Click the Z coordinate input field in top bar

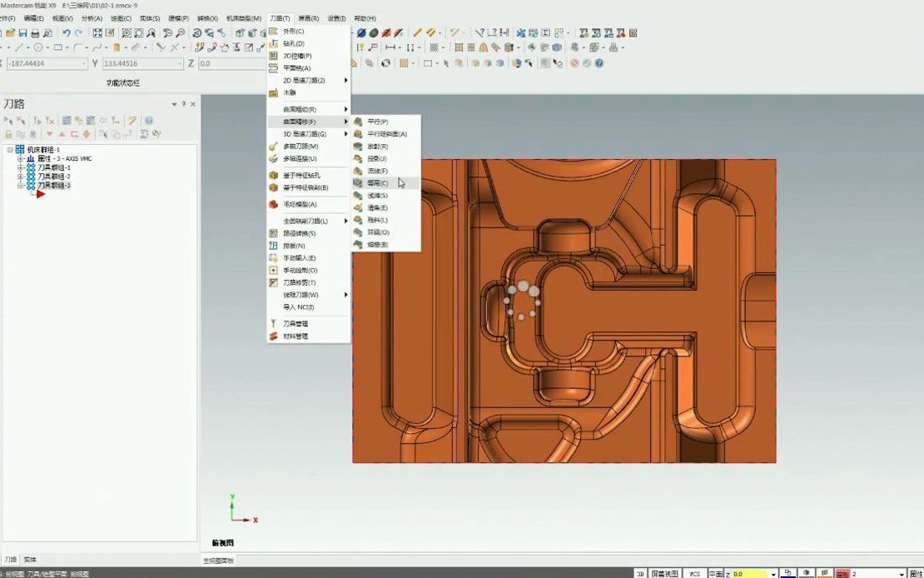pos(231,63)
